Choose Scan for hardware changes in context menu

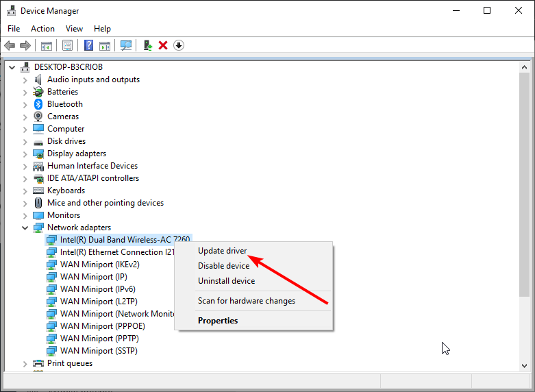pos(247,301)
